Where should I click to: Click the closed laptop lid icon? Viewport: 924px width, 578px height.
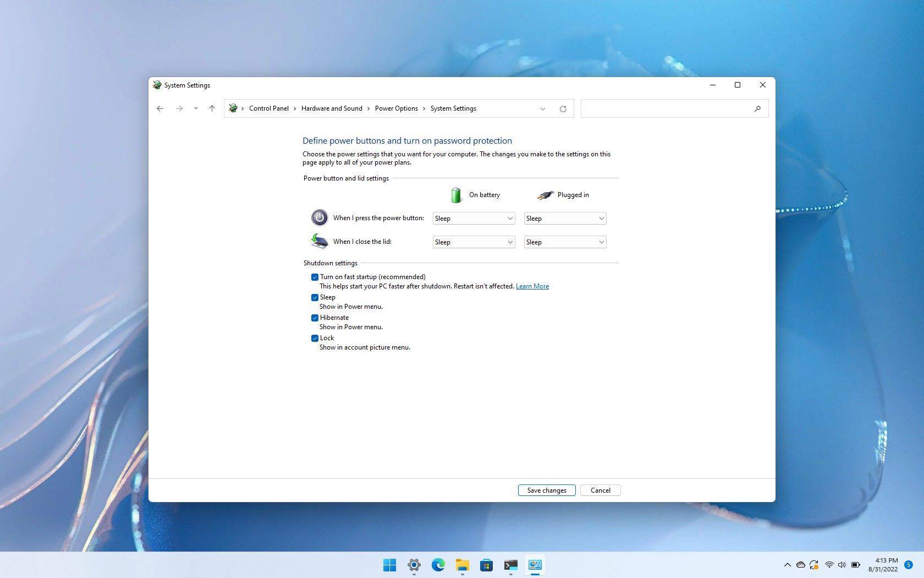319,241
